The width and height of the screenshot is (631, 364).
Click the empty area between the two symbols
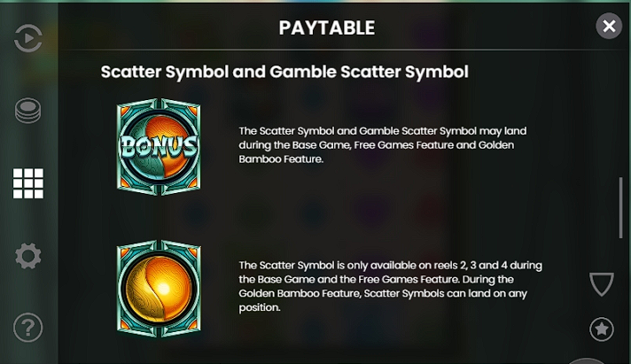click(159, 218)
